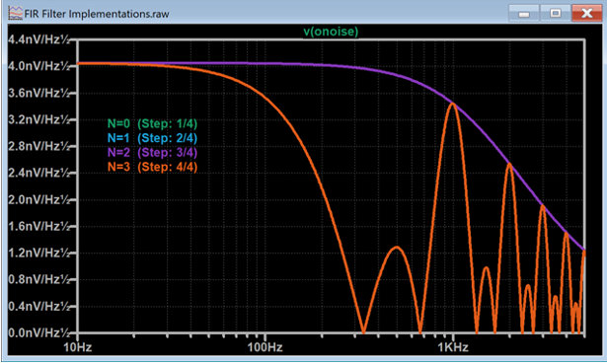Maximize the FIR Filter Implementations window
The height and width of the screenshot is (364, 607).
555,14
